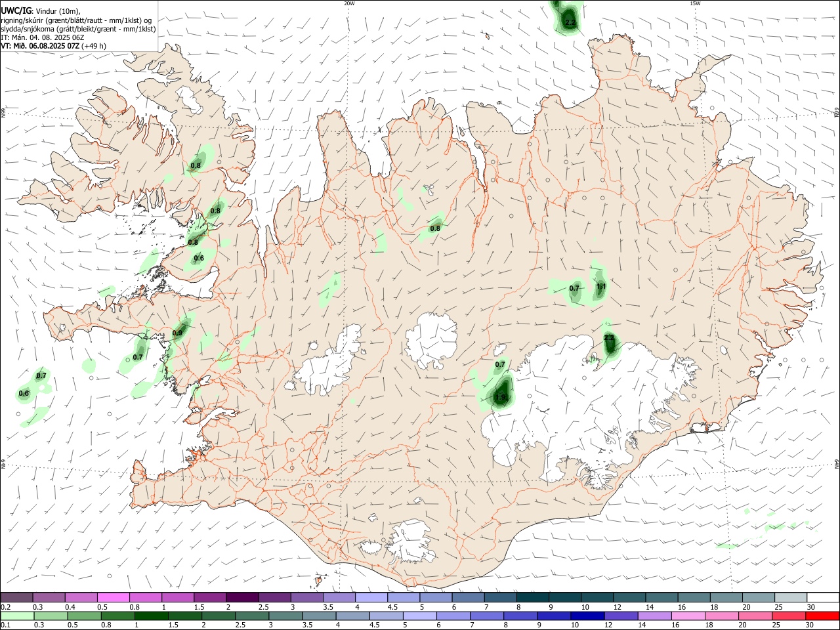Select the 0.6 value below 0.8 in the west fjords
This screenshot has height=630, width=840.
(199, 258)
